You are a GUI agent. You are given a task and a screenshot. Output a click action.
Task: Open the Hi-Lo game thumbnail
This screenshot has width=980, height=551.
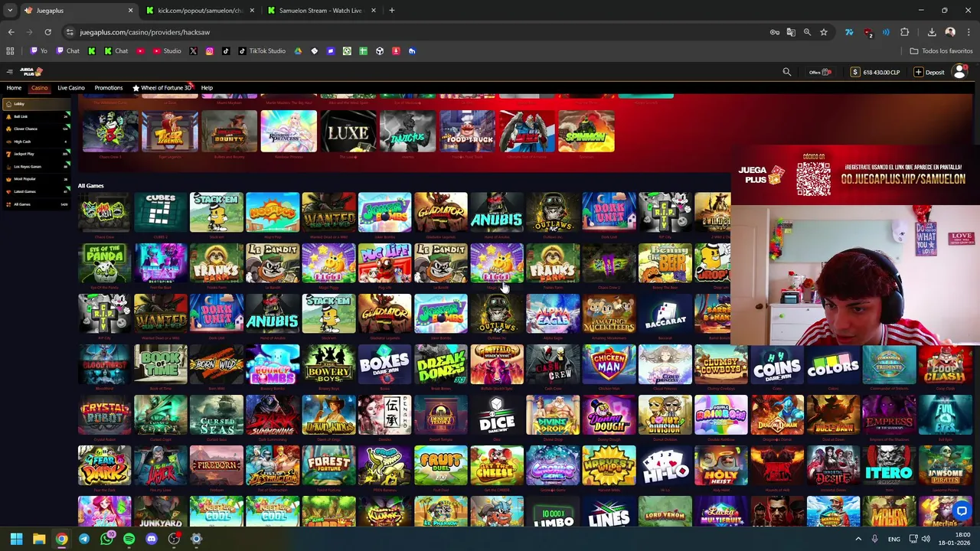665,465
